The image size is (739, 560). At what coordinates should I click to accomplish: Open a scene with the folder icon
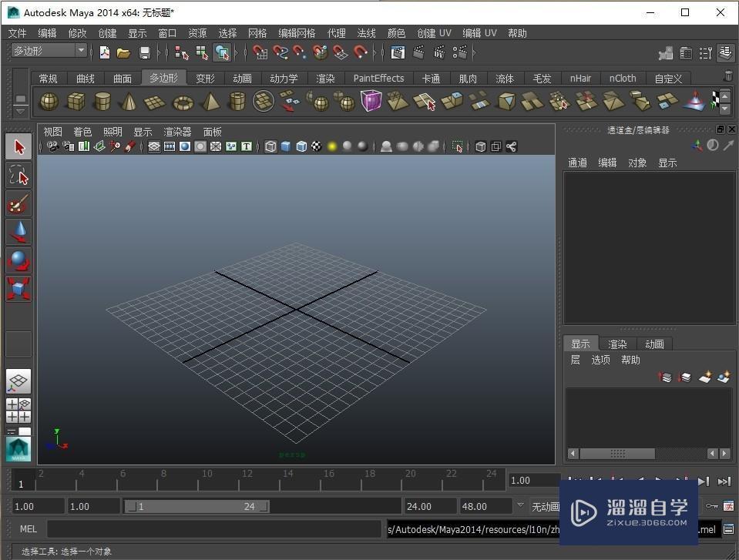(x=123, y=52)
